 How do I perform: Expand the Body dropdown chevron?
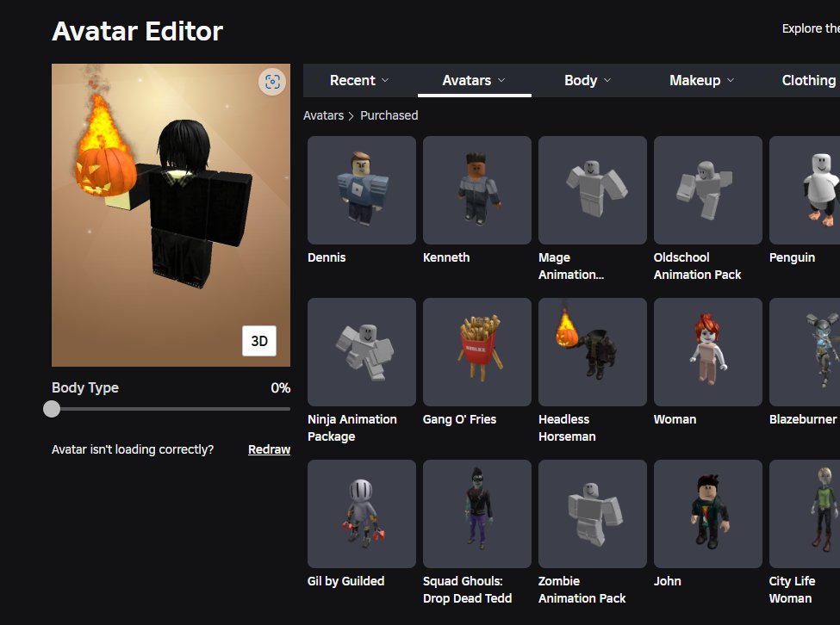[x=607, y=80]
